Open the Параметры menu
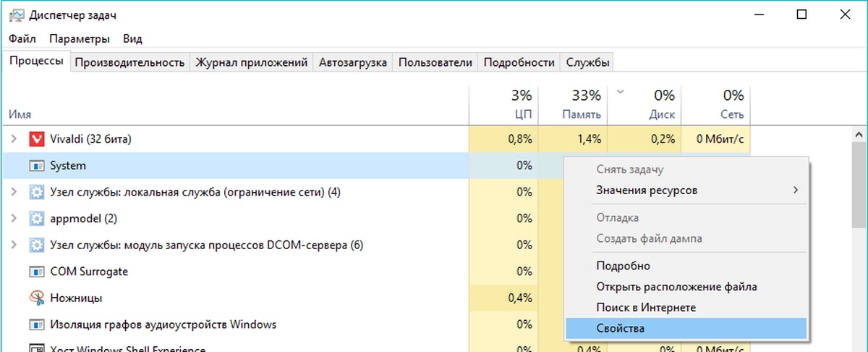Image resolution: width=868 pixels, height=352 pixels. [80, 38]
